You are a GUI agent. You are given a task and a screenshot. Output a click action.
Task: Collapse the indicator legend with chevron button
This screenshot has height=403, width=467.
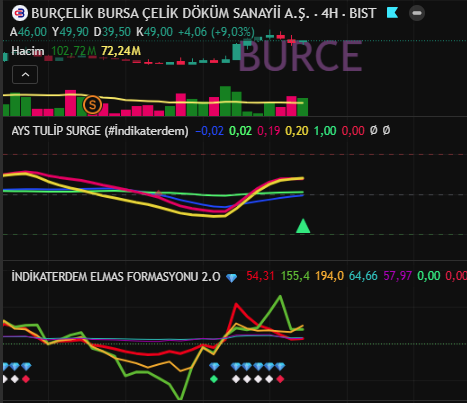25,75
